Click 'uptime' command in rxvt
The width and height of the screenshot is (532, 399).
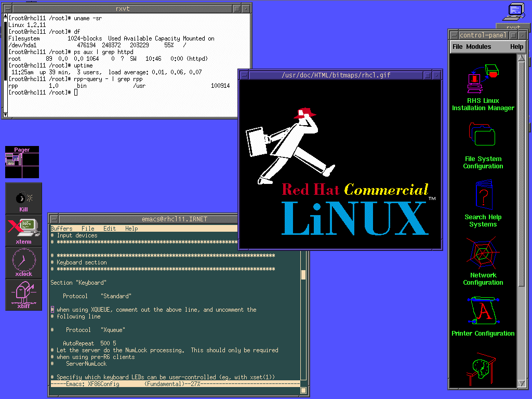(x=83, y=66)
